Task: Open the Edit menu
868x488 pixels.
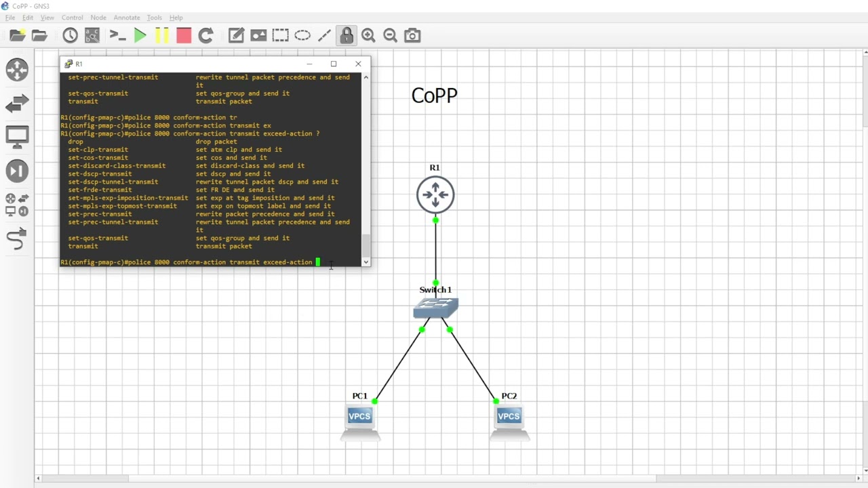Action: [28, 18]
